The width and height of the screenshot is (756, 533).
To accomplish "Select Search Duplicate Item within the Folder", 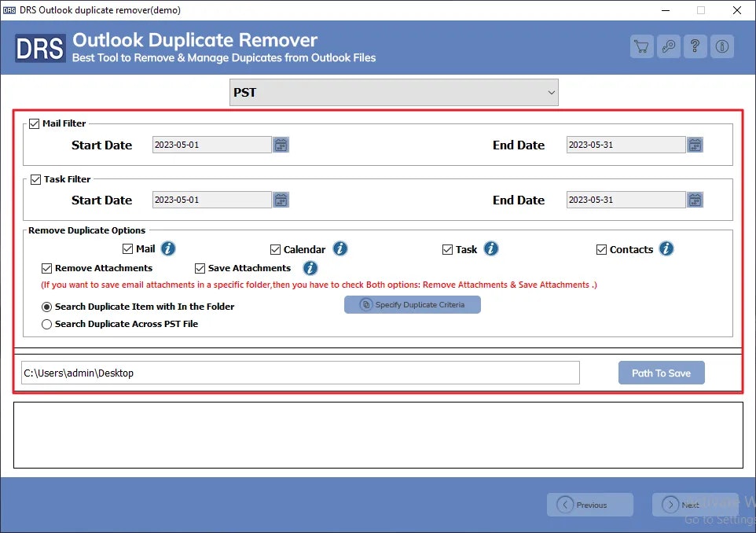I will click(47, 307).
